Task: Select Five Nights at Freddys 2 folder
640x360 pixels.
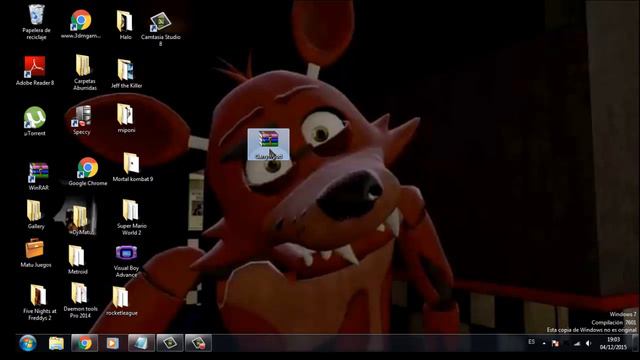Action: pos(39,302)
